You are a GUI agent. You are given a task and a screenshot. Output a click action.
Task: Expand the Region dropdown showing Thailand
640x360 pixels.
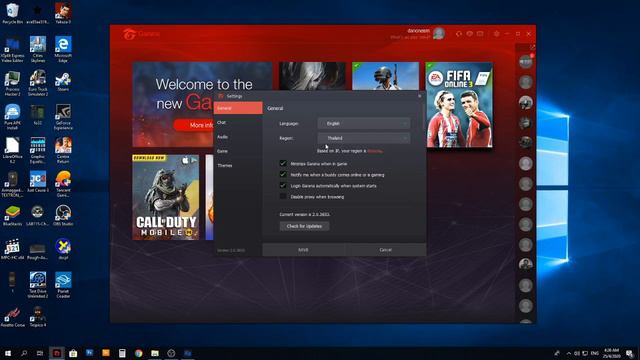point(364,138)
